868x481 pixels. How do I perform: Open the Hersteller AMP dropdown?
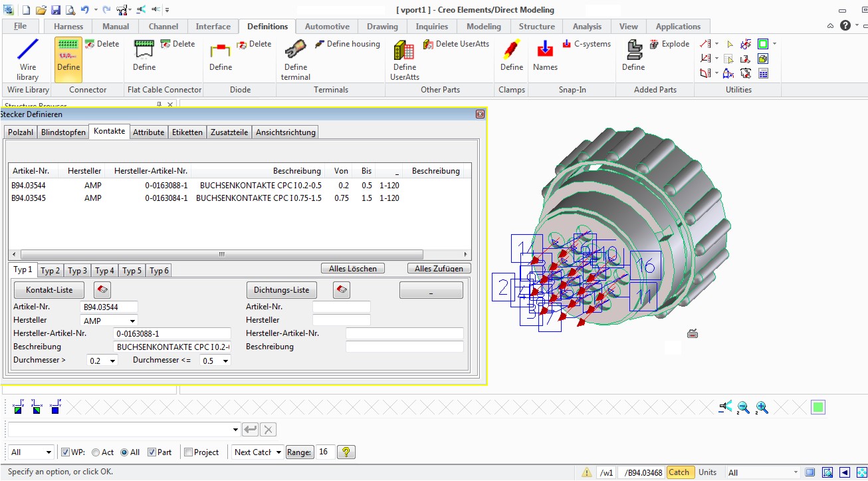pos(132,320)
